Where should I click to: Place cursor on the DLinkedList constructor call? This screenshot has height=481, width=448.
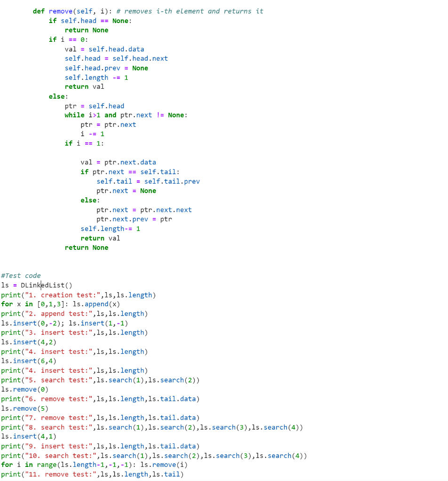coord(47,285)
